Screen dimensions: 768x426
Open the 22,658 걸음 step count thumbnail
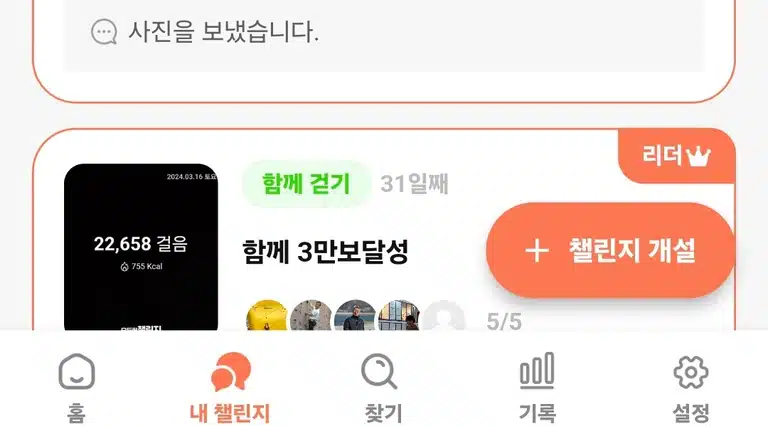click(141, 247)
